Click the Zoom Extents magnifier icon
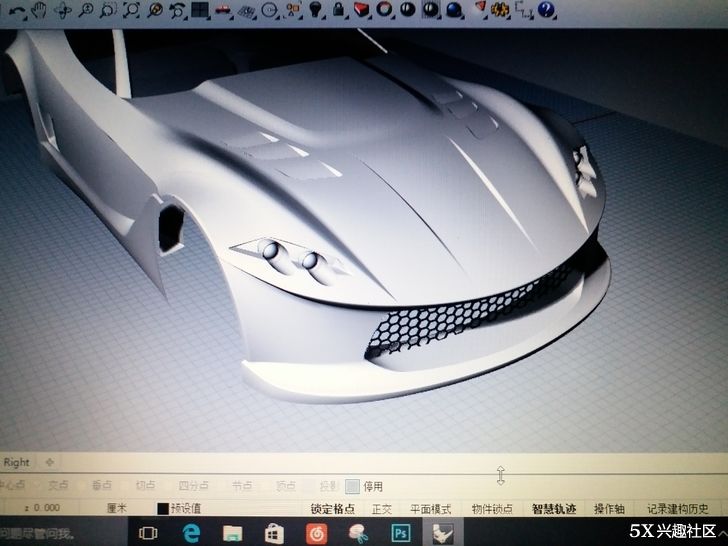 tap(132, 11)
